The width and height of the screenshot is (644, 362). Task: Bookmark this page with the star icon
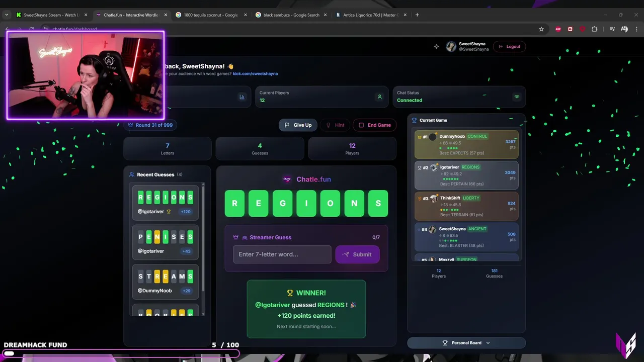click(541, 29)
